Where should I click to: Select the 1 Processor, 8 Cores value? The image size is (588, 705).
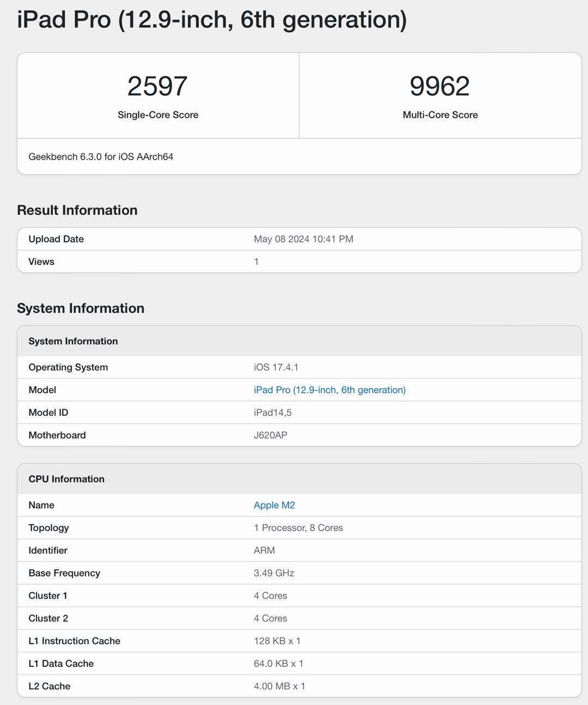298,528
